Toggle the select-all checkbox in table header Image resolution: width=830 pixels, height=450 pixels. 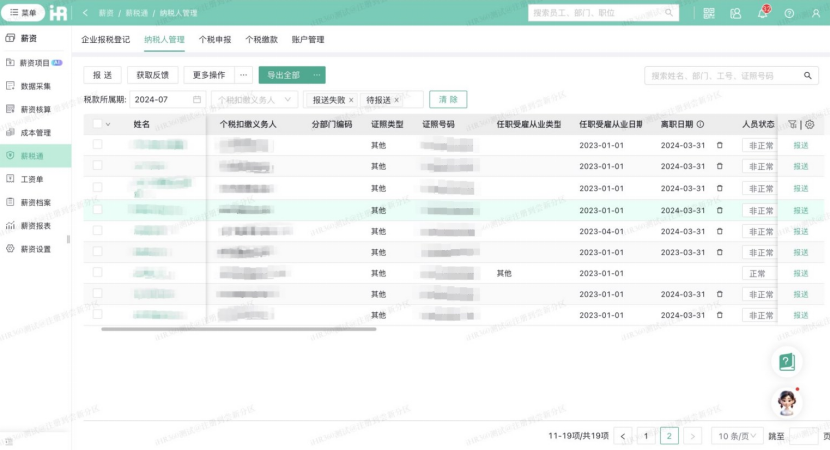coord(98,125)
